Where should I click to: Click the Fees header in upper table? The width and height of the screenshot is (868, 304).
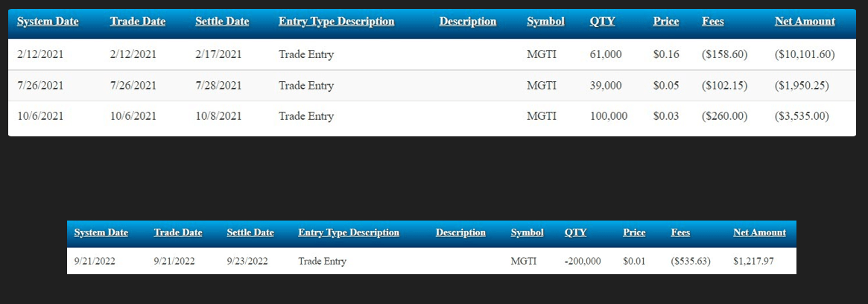point(713,22)
